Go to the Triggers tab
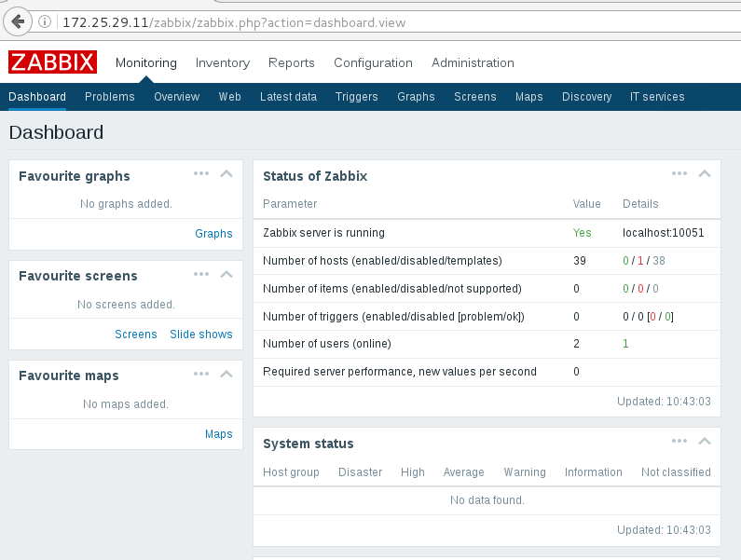This screenshot has width=741, height=560. click(x=356, y=97)
